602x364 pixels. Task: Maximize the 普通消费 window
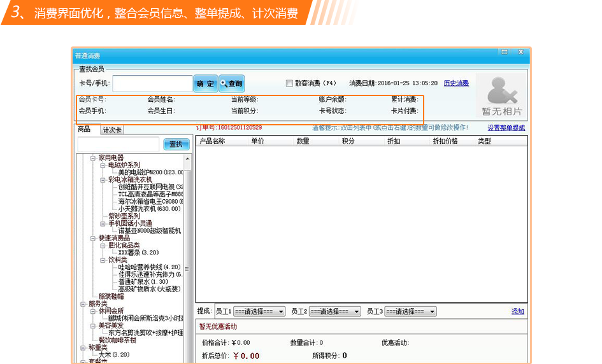(x=504, y=52)
